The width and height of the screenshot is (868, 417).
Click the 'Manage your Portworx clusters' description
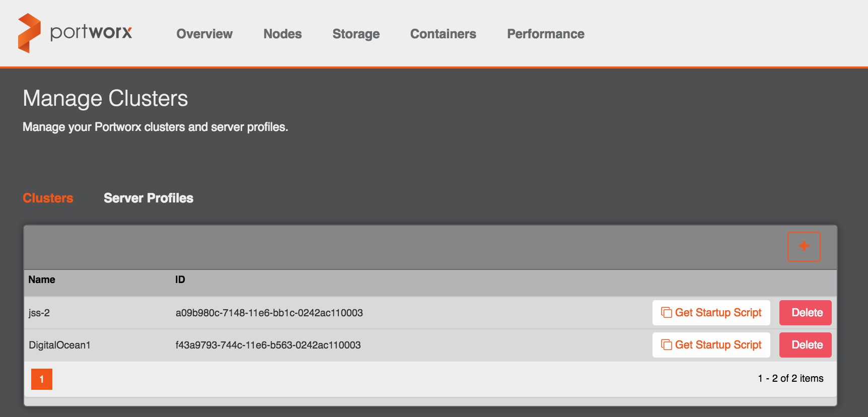[x=155, y=127]
